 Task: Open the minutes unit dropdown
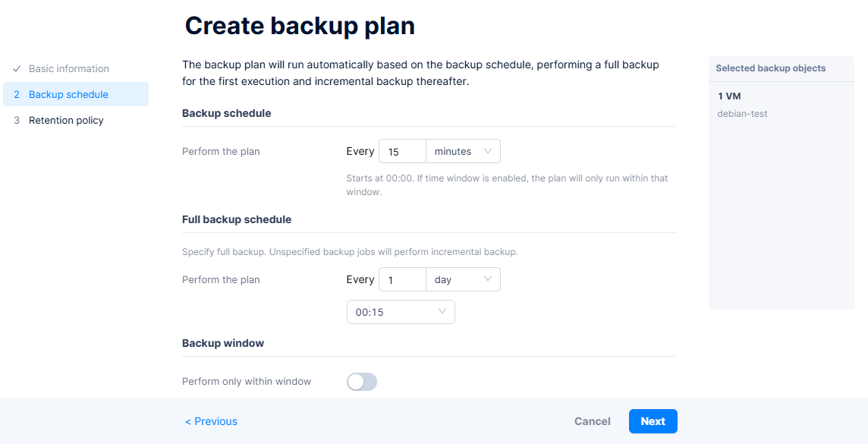click(x=462, y=152)
